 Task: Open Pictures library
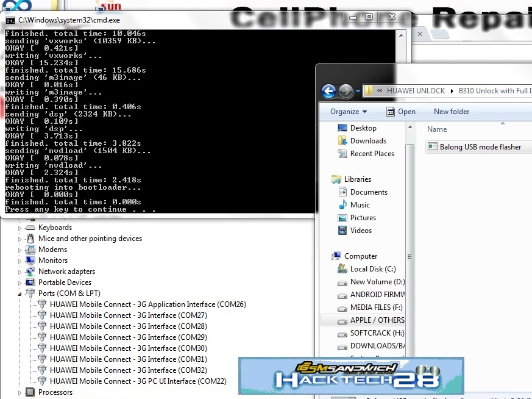[357, 218]
